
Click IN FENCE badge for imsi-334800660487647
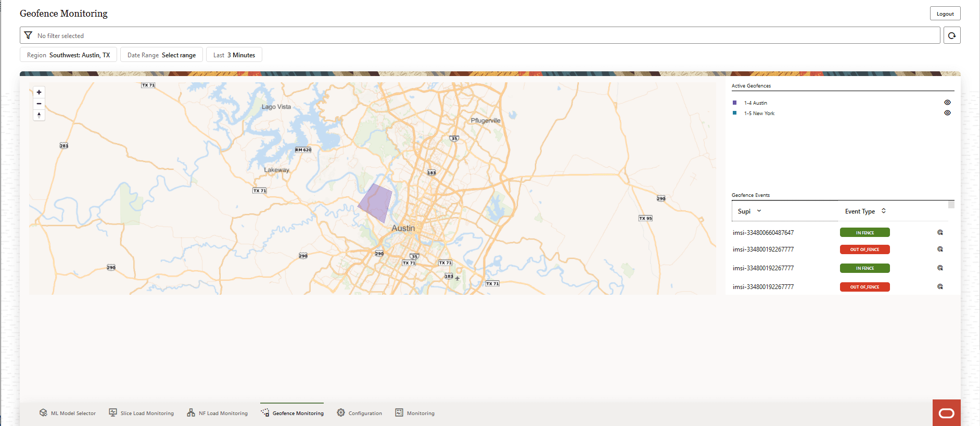(864, 233)
